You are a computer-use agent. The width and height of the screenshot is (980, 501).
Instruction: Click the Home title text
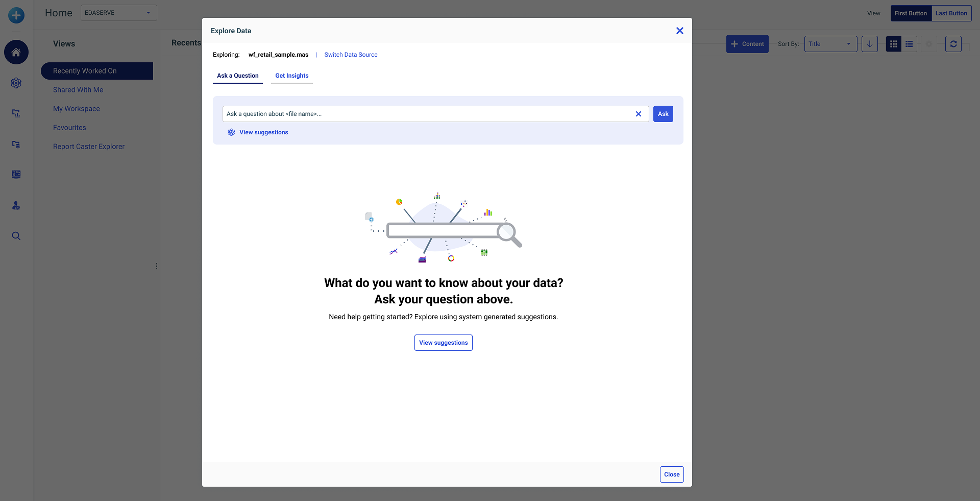tap(59, 13)
